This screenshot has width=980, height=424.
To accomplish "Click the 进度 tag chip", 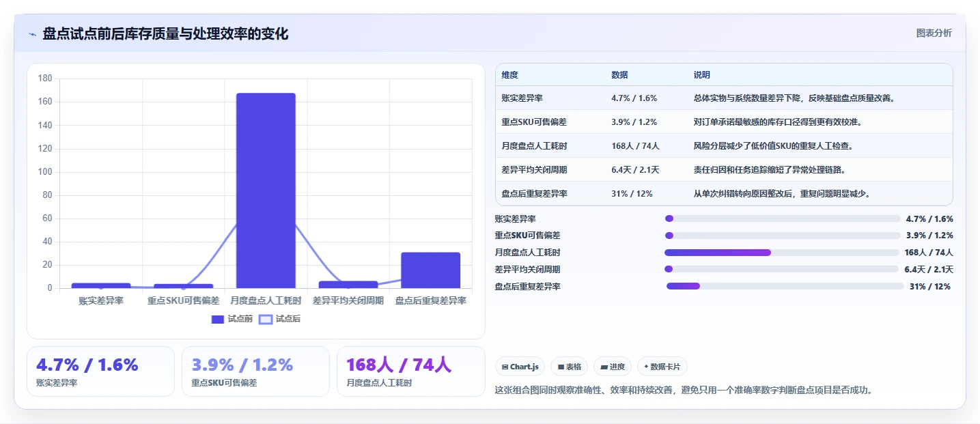I will pos(613,367).
